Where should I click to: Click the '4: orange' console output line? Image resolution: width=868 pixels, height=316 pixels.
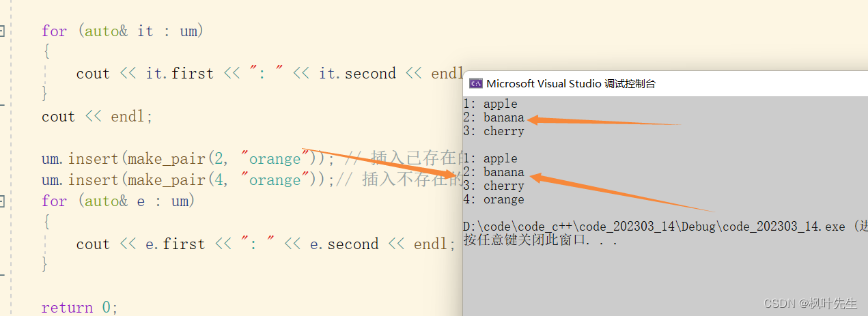coord(493,199)
